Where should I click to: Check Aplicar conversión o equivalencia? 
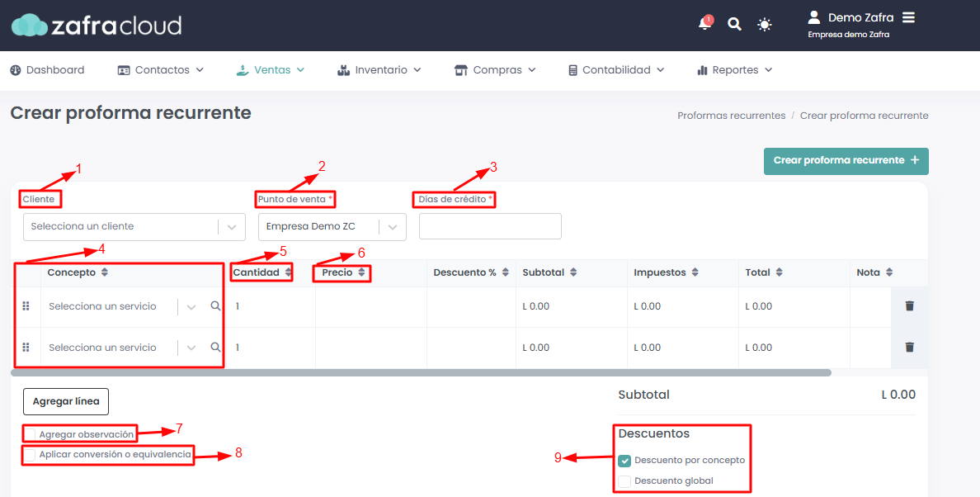pos(30,455)
